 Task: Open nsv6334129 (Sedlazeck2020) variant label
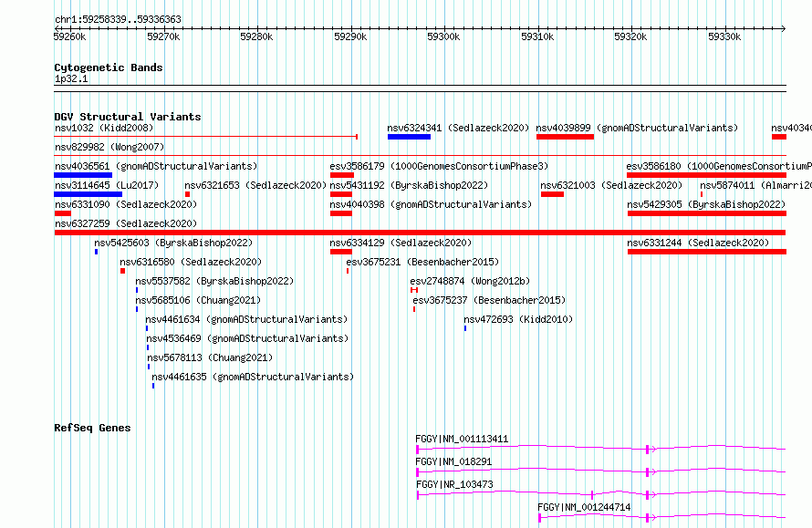pos(401,243)
